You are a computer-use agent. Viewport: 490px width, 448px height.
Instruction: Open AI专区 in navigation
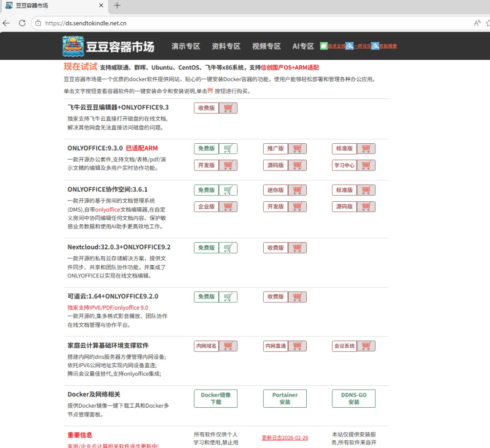303,46
